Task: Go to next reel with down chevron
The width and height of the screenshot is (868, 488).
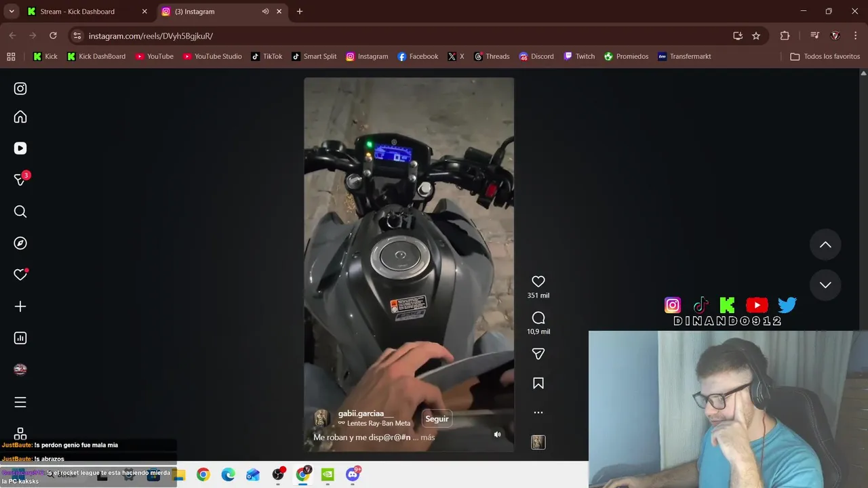Action: click(825, 285)
